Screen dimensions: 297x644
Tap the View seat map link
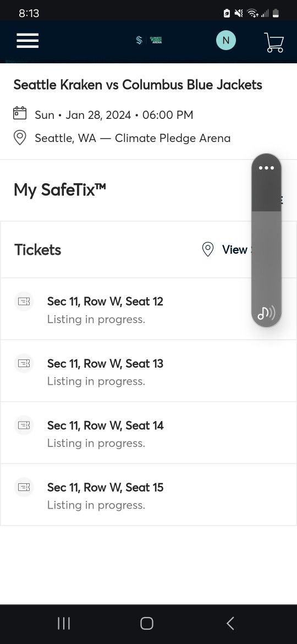coord(235,249)
